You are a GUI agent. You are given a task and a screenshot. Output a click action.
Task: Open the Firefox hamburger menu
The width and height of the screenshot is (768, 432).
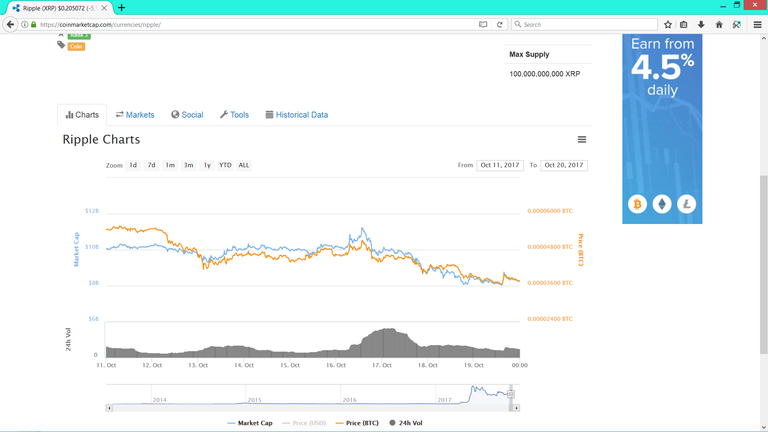pos(757,24)
